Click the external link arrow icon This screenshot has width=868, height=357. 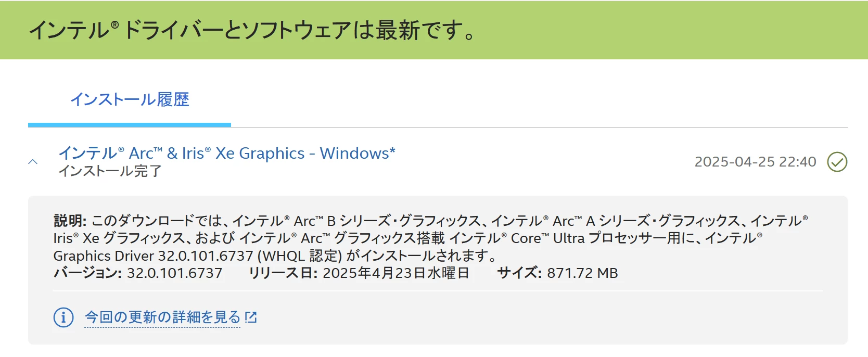point(251,317)
